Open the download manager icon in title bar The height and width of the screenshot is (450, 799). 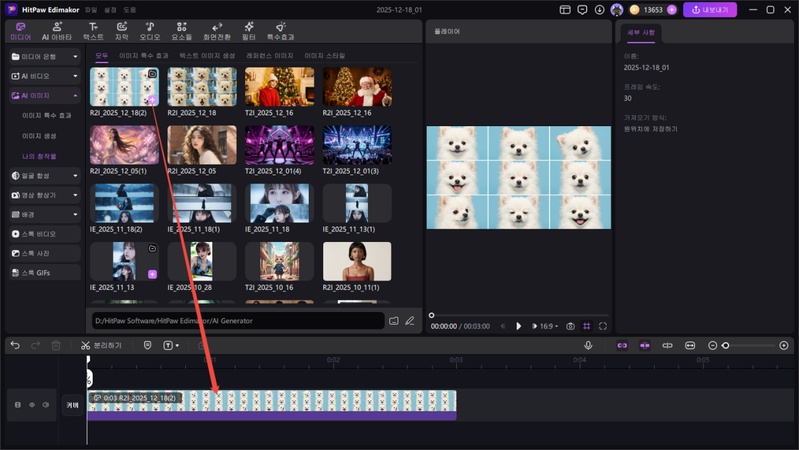tap(599, 10)
